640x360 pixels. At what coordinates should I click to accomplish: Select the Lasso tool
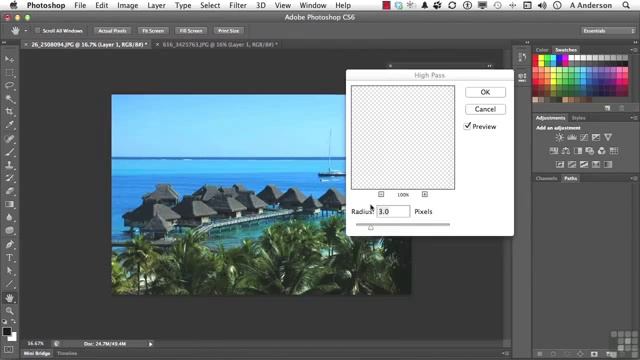tap(9, 86)
